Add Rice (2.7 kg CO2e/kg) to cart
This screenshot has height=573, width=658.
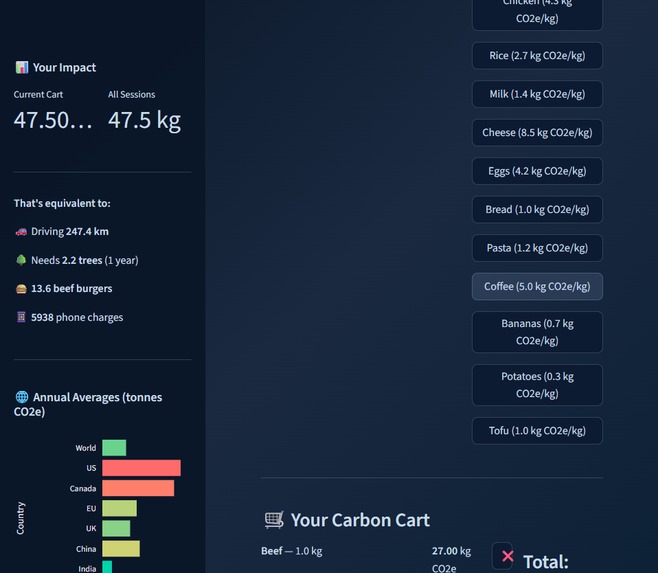click(x=537, y=56)
